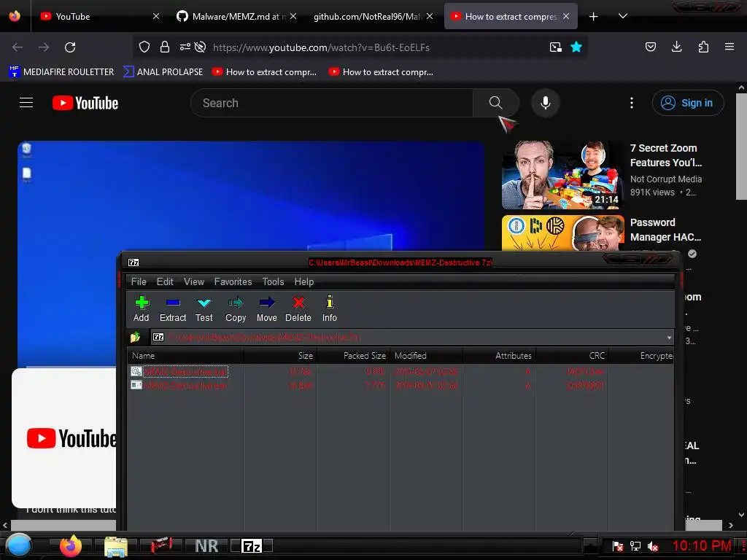Image resolution: width=747 pixels, height=560 pixels.
Task: Click the voice search microphone button
Action: (546, 103)
